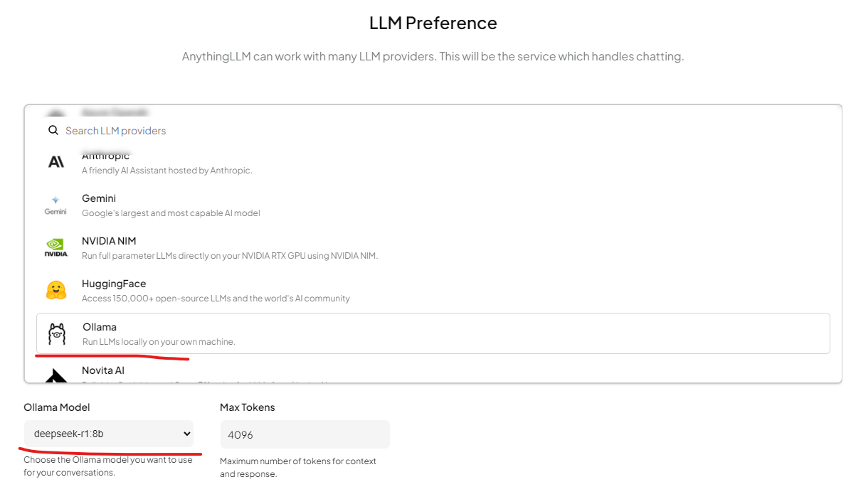Select Anthropic as the LLM provider

(x=106, y=156)
